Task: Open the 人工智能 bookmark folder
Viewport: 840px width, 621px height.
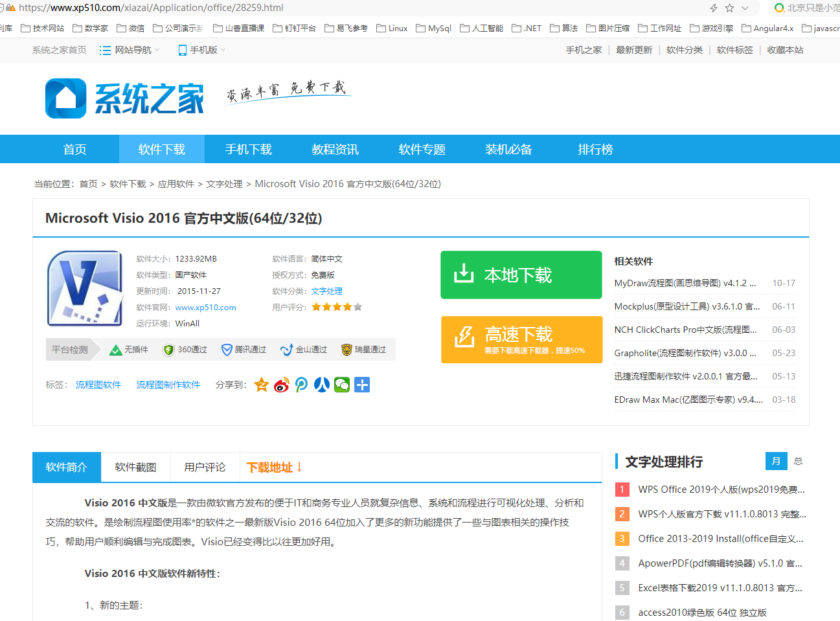Action: (482, 28)
